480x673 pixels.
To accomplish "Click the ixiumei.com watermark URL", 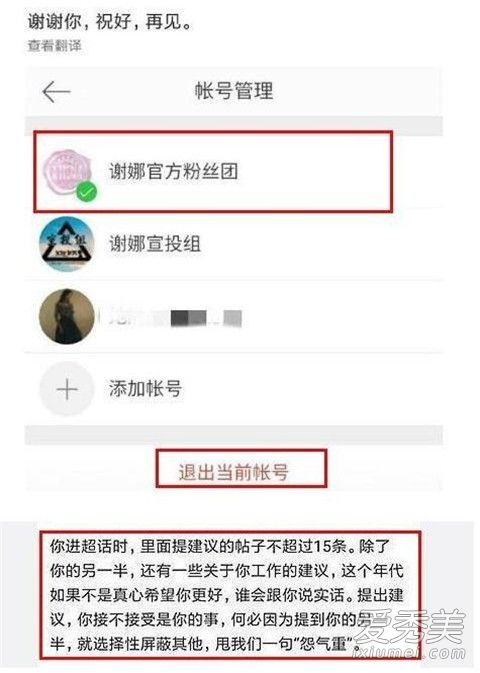I will [x=408, y=654].
